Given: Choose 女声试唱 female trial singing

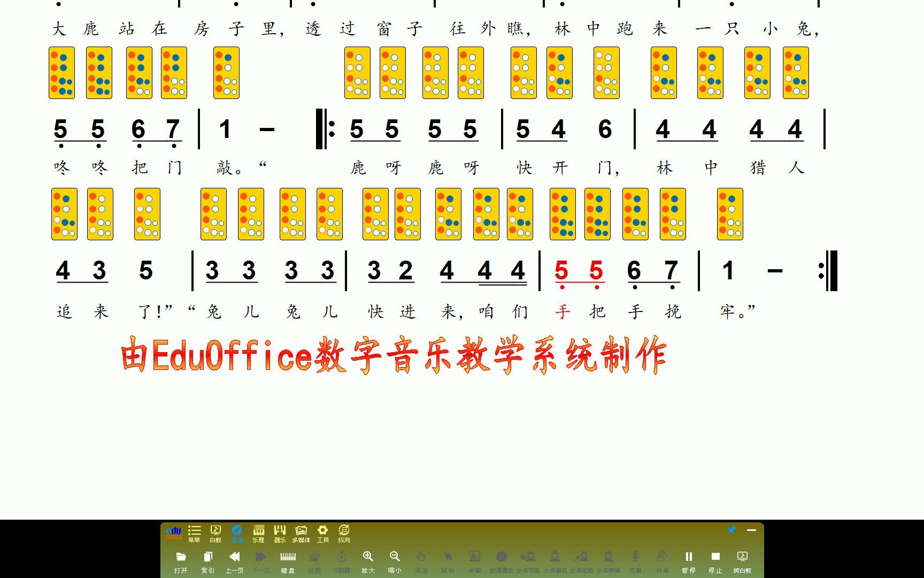Looking at the screenshot, I should coord(582,562).
